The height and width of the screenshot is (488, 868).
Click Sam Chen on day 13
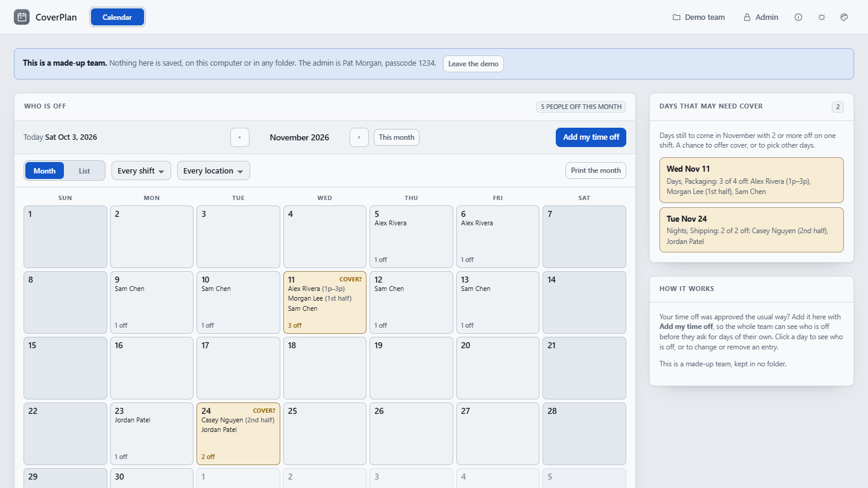click(476, 289)
